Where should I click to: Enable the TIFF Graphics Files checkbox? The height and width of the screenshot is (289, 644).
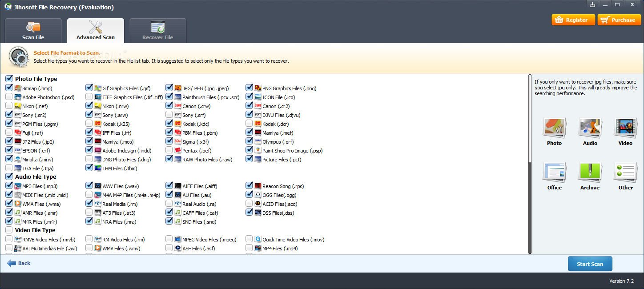click(89, 97)
